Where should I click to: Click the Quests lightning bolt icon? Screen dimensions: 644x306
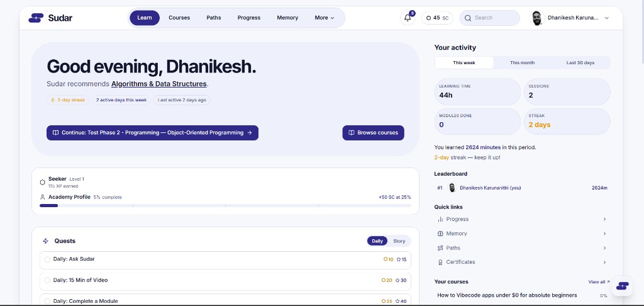pos(45,241)
